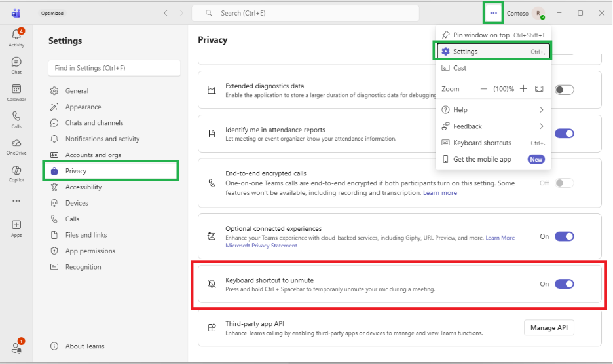Open Keyboard shortcuts from the menu
Screen dimensions: 613x364
click(x=493, y=143)
